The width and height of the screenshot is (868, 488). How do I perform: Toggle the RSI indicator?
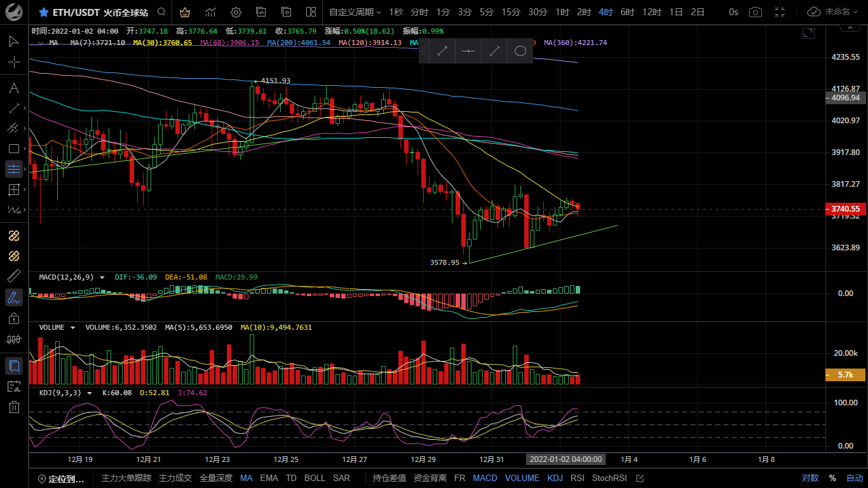point(577,478)
